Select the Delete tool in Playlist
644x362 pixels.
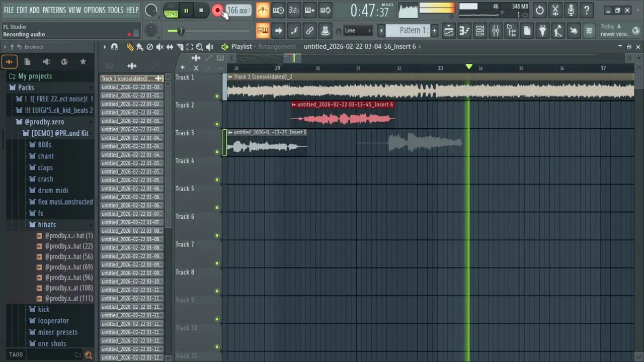(149, 47)
